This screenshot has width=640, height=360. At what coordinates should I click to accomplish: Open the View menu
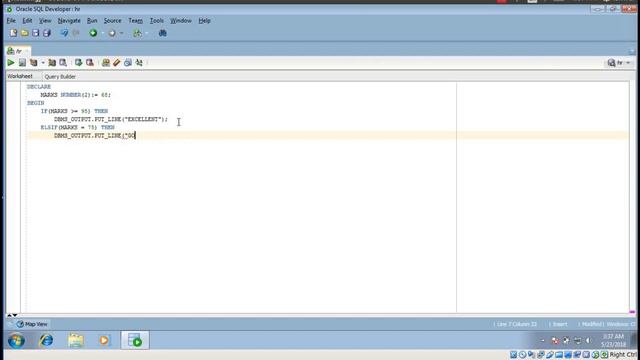click(45, 20)
